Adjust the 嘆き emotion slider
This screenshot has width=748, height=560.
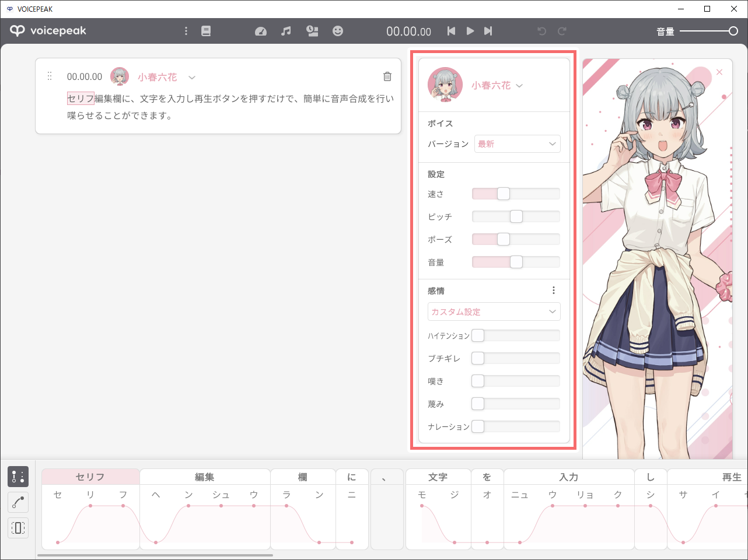click(x=516, y=381)
